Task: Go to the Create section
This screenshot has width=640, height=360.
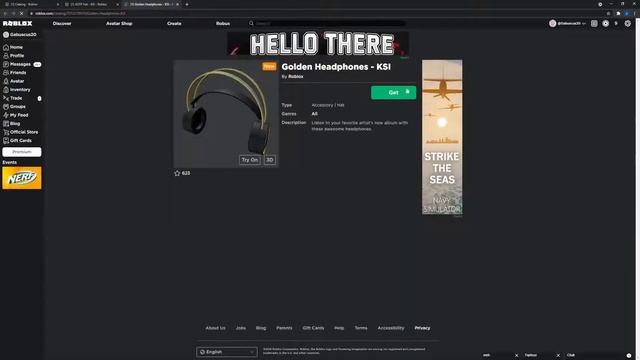Action: [x=174, y=24]
